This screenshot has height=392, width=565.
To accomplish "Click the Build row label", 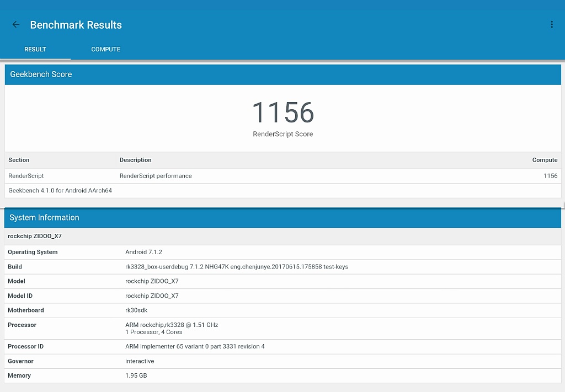I will point(15,267).
